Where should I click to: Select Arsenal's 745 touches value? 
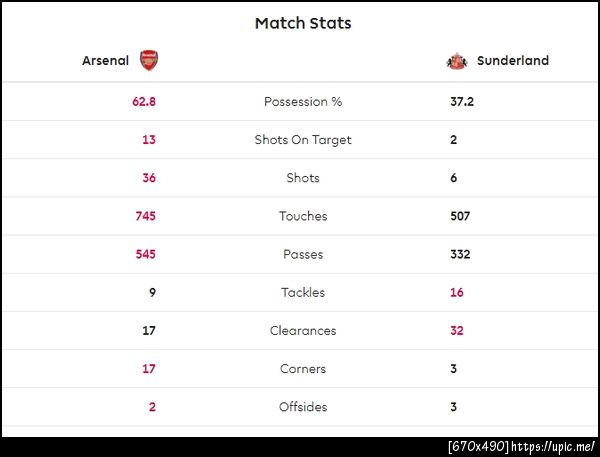click(146, 216)
